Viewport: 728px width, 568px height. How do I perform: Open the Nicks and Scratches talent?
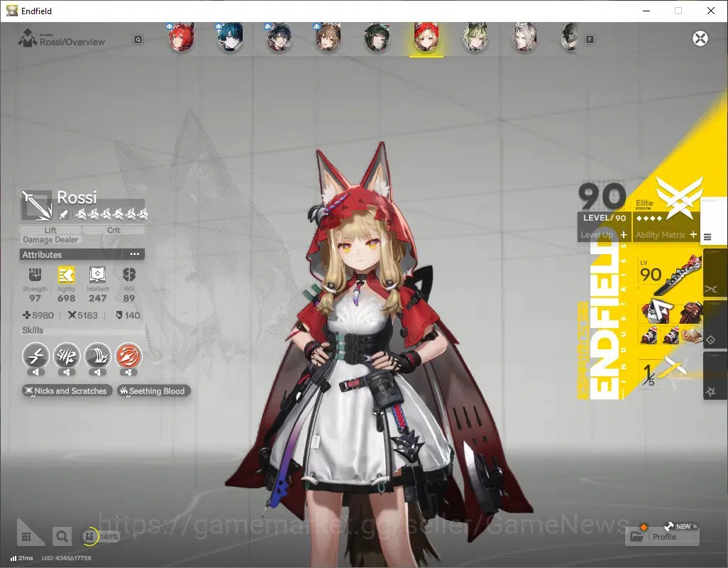(x=67, y=391)
